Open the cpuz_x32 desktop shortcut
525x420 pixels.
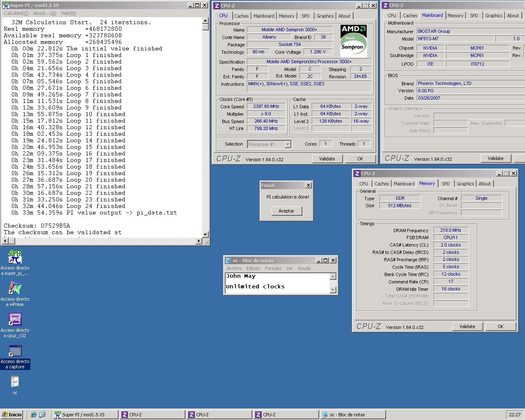(x=15, y=325)
